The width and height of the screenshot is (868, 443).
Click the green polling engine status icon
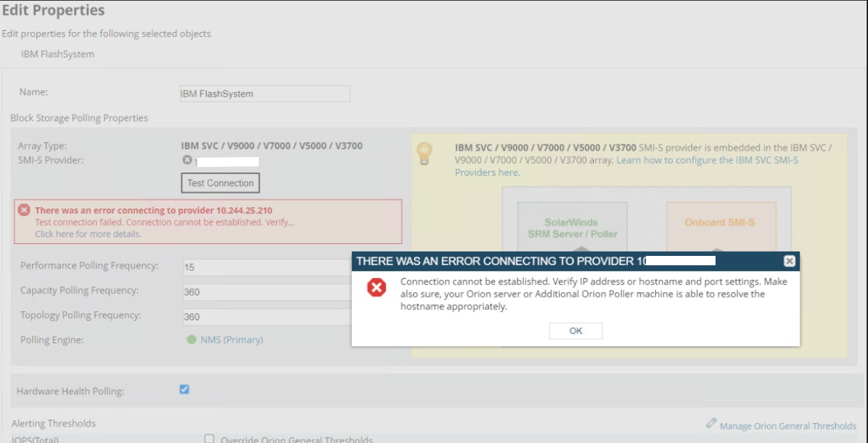click(191, 339)
